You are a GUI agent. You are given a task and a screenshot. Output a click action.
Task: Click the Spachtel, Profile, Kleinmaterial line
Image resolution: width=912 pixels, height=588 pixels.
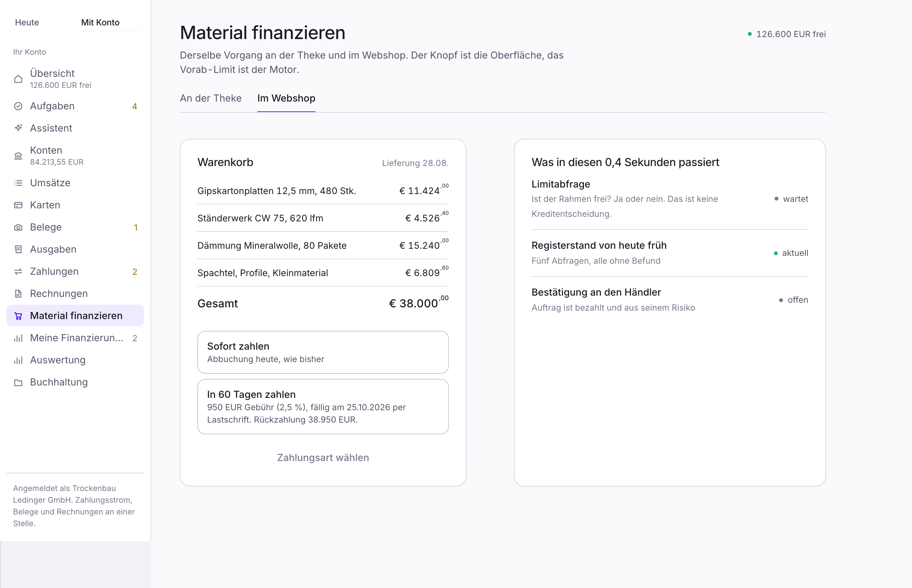point(323,273)
